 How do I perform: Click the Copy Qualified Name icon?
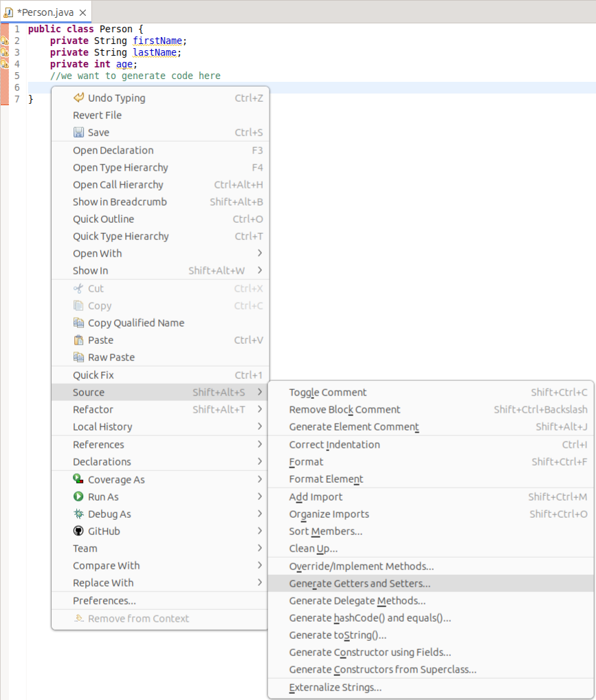point(78,322)
